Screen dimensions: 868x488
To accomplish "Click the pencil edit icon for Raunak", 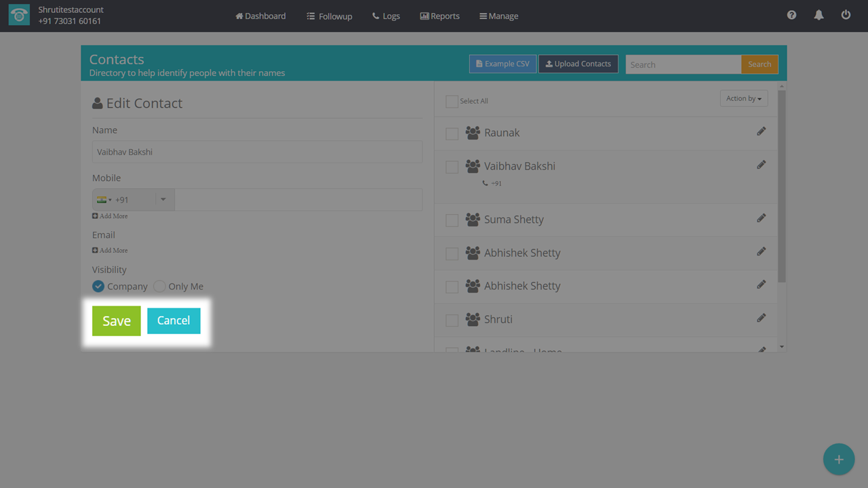I will click(x=761, y=131).
